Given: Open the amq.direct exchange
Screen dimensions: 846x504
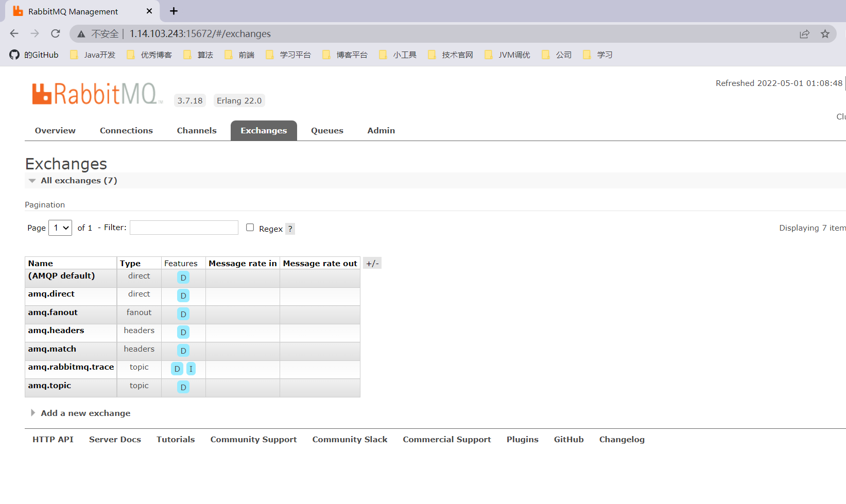Looking at the screenshot, I should [x=51, y=294].
